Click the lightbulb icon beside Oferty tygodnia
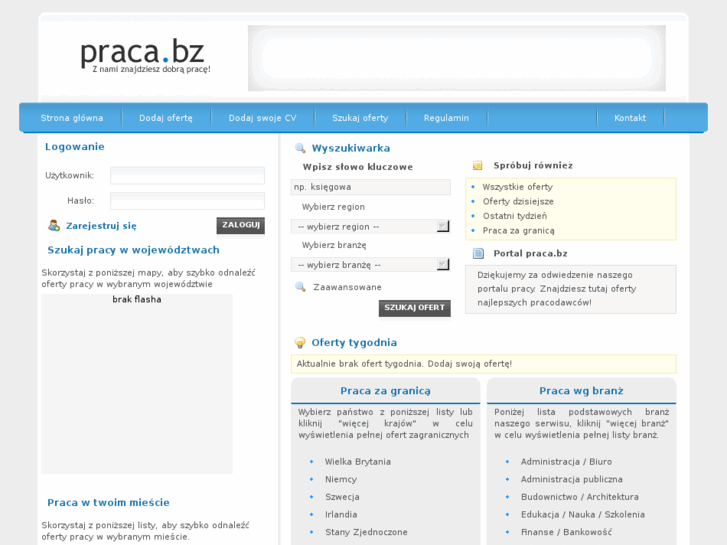This screenshot has width=727, height=545. click(300, 343)
